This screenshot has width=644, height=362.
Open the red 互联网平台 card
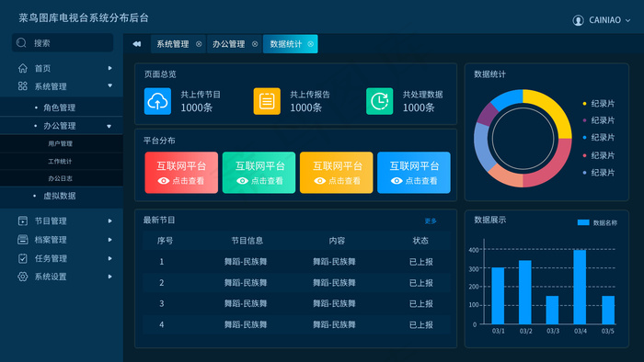[181, 173]
